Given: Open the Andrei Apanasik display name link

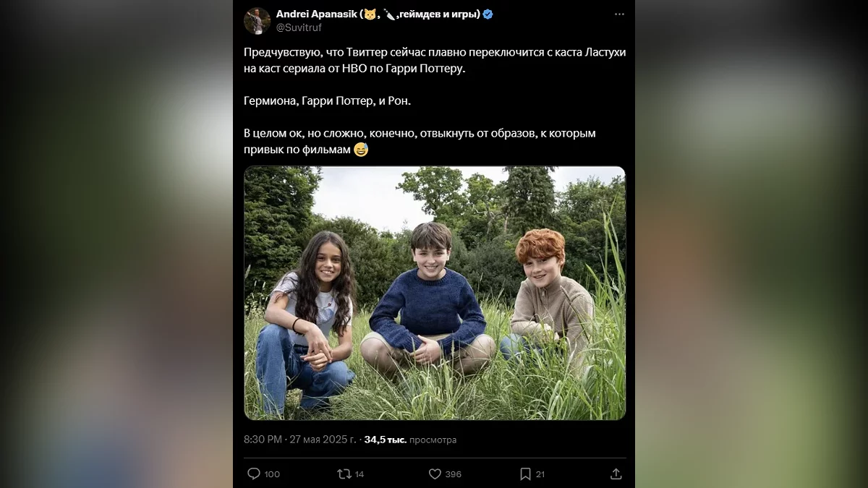Looking at the screenshot, I should point(317,14).
